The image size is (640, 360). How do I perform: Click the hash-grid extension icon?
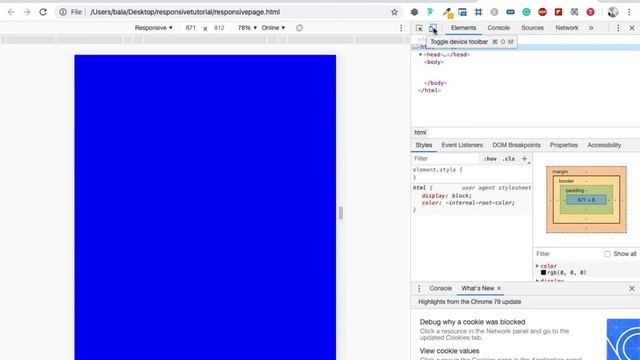click(478, 12)
